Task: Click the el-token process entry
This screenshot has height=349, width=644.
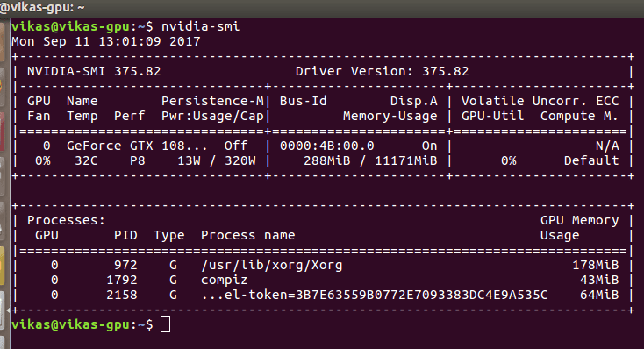Action: coord(374,295)
